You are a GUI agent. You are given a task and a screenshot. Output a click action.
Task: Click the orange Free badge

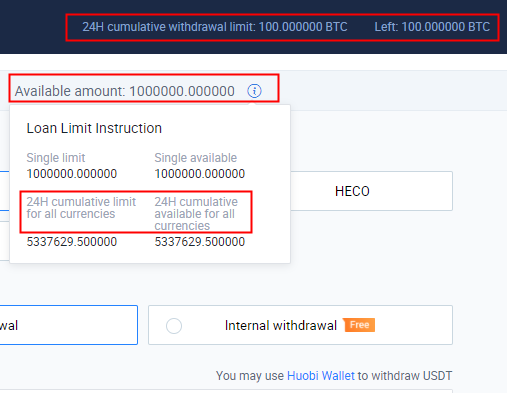[359, 325]
